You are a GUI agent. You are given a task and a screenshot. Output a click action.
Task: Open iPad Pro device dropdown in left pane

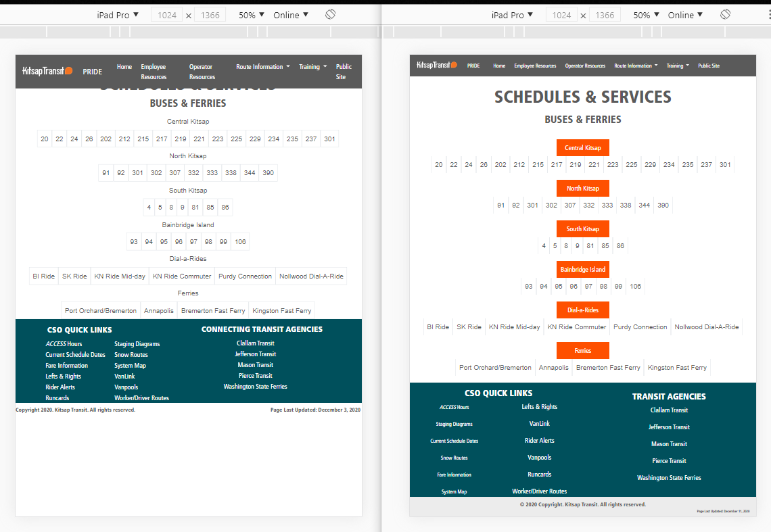[117, 15]
